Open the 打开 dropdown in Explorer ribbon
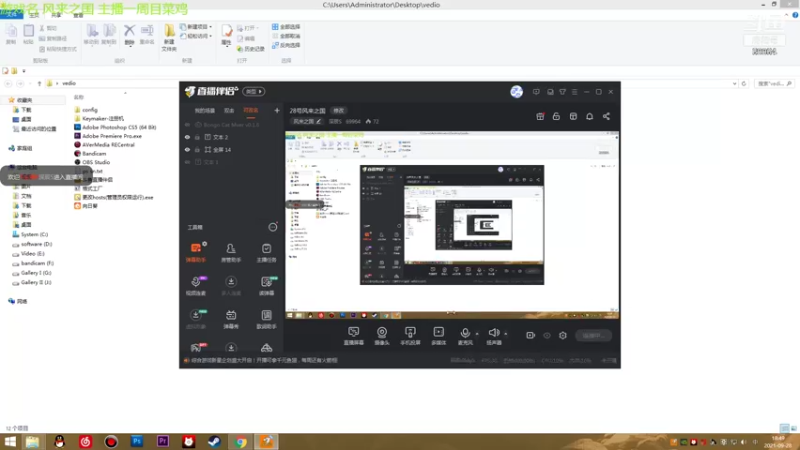The image size is (800, 450). pos(248,28)
